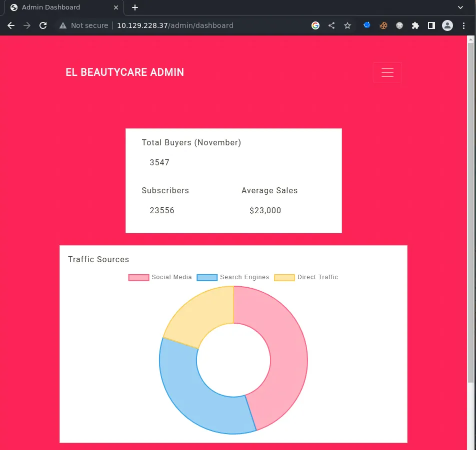Open the gray round extension icon
Screen dimensions: 476x450
399,25
